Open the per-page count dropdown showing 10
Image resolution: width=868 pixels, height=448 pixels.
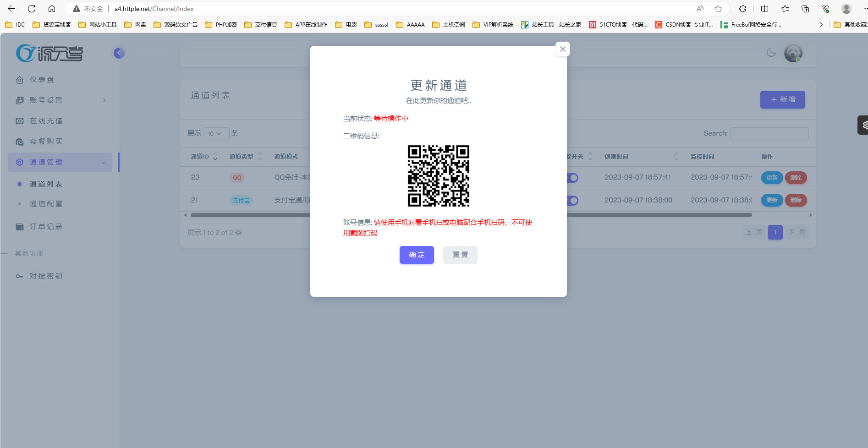(216, 133)
